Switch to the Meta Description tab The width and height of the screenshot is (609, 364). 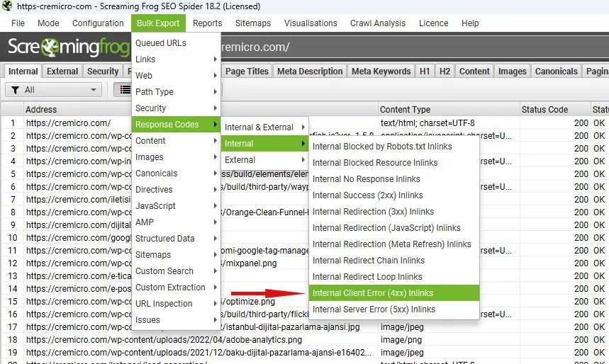[310, 72]
